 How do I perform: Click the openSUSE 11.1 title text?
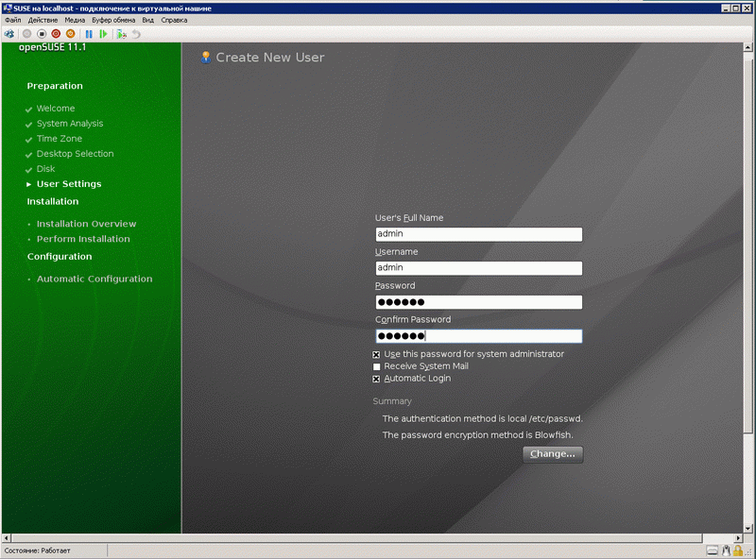coord(52,47)
